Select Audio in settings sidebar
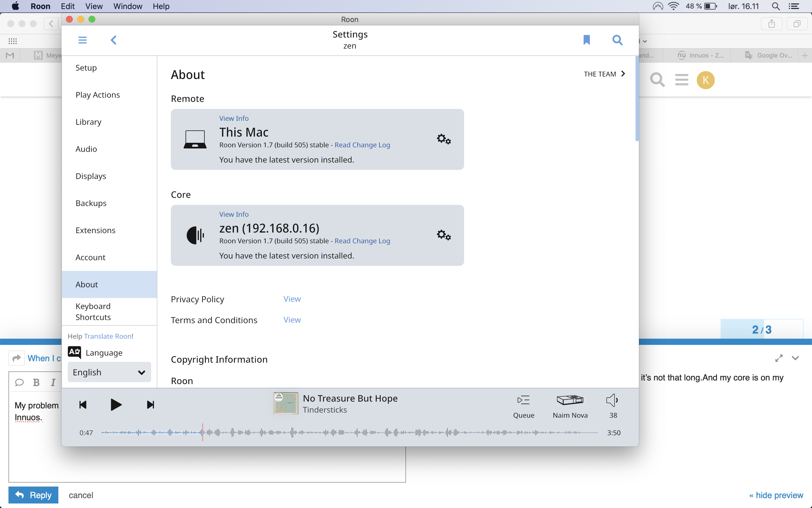Screen dimensions: 812x508 pyautogui.click(x=109, y=149)
